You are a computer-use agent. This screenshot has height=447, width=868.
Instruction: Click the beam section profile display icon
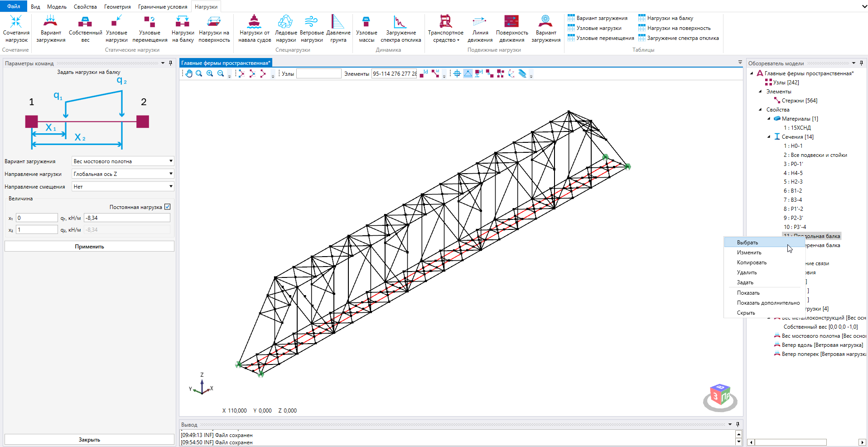coord(522,73)
